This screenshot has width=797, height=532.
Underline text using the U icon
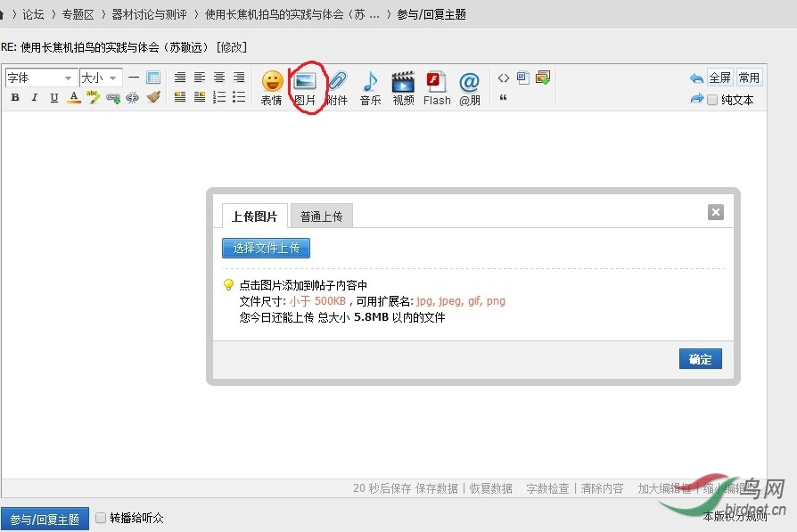[x=53, y=97]
